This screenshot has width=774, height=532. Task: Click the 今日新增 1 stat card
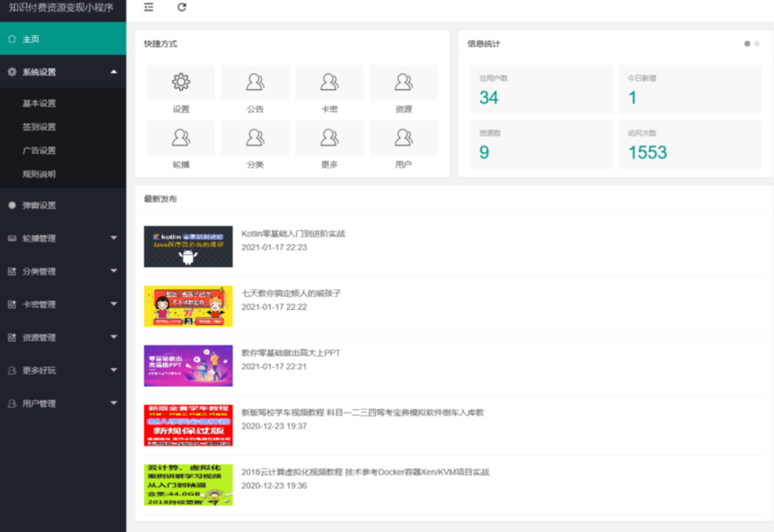coord(690,90)
